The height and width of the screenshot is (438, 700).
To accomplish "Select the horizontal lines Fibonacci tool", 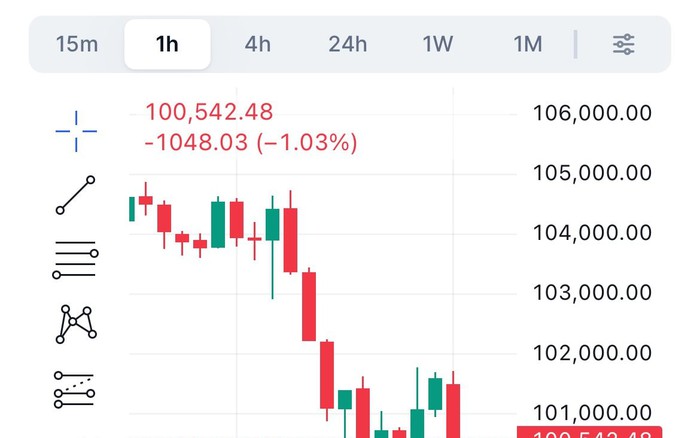I will click(76, 259).
